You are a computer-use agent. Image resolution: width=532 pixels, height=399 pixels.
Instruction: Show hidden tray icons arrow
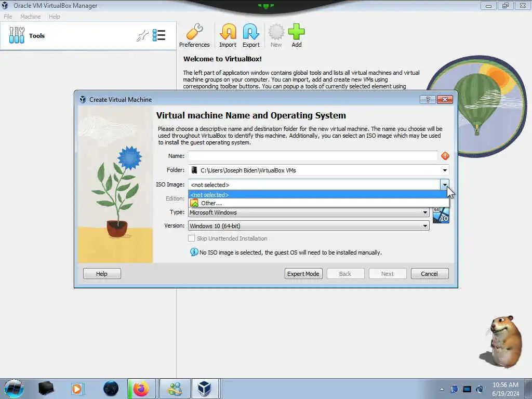click(442, 389)
